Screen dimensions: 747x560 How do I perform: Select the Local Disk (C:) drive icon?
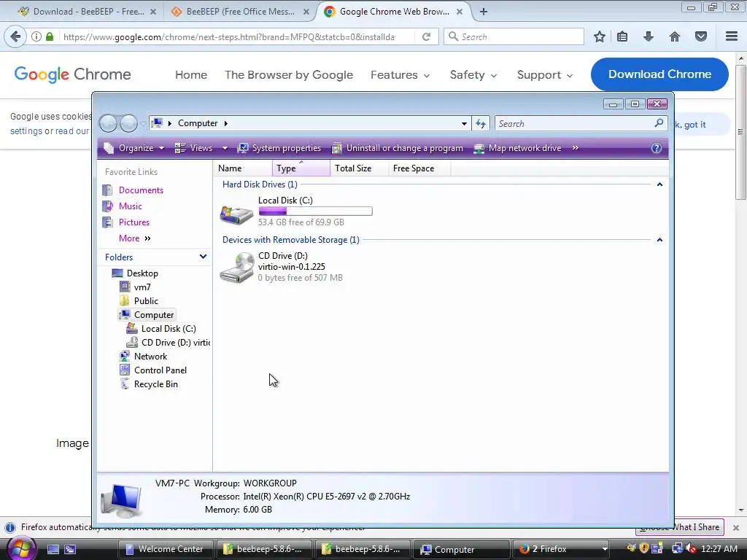point(236,214)
